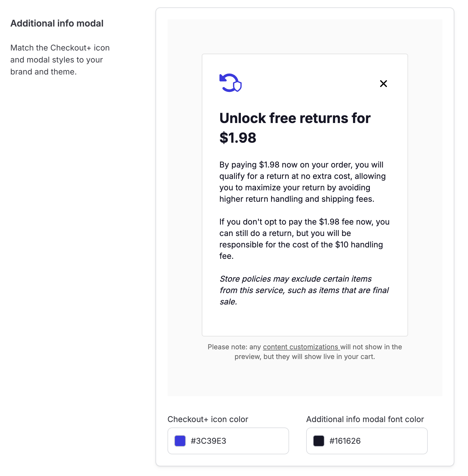Click the "Additional info modal" section heading
The width and height of the screenshot is (468, 476).
(57, 23)
